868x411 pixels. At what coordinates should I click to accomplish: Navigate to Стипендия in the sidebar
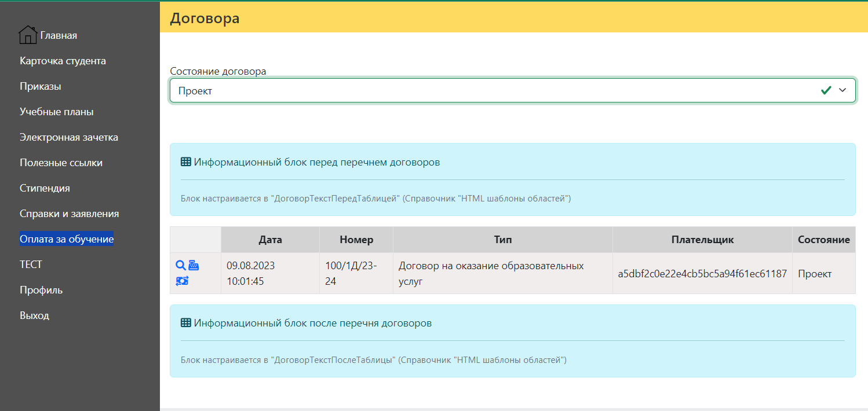pyautogui.click(x=45, y=188)
